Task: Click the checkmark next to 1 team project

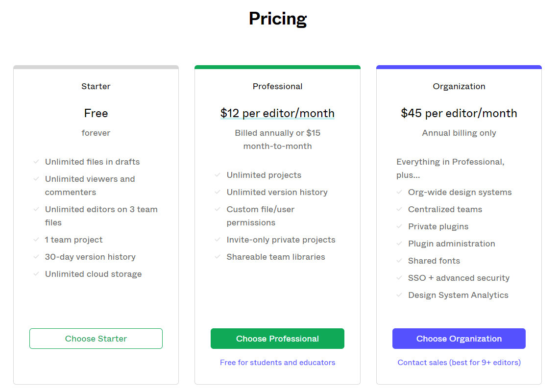Action: coord(36,240)
